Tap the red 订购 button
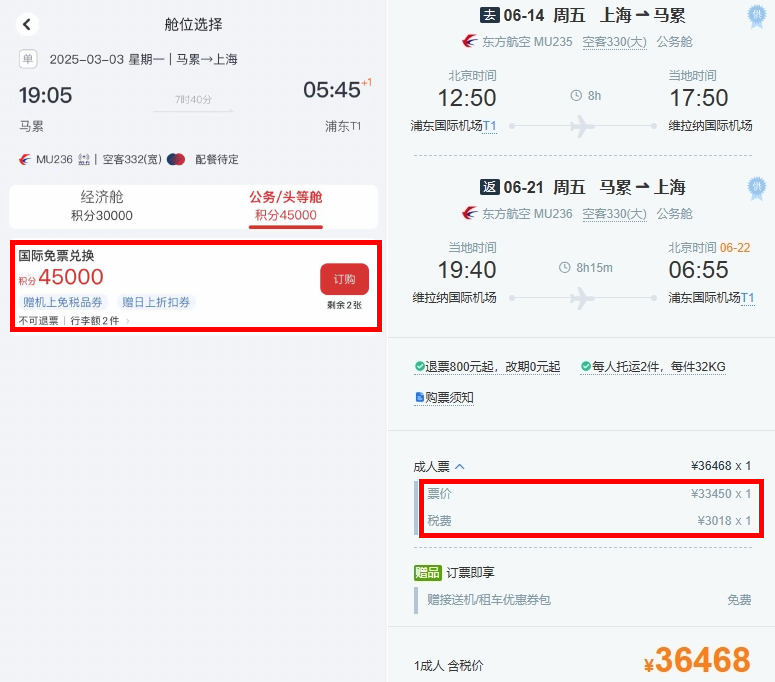 coord(344,279)
